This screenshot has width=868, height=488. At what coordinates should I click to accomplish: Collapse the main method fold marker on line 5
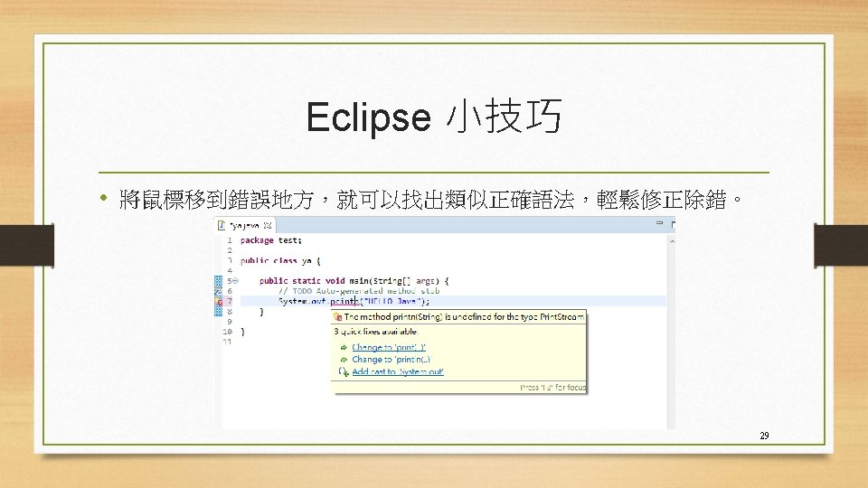[235, 280]
